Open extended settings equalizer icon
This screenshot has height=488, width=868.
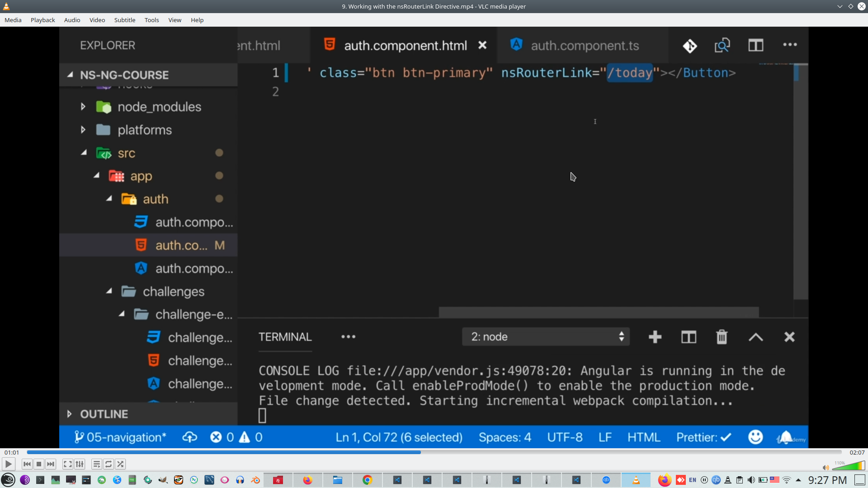[x=80, y=464]
